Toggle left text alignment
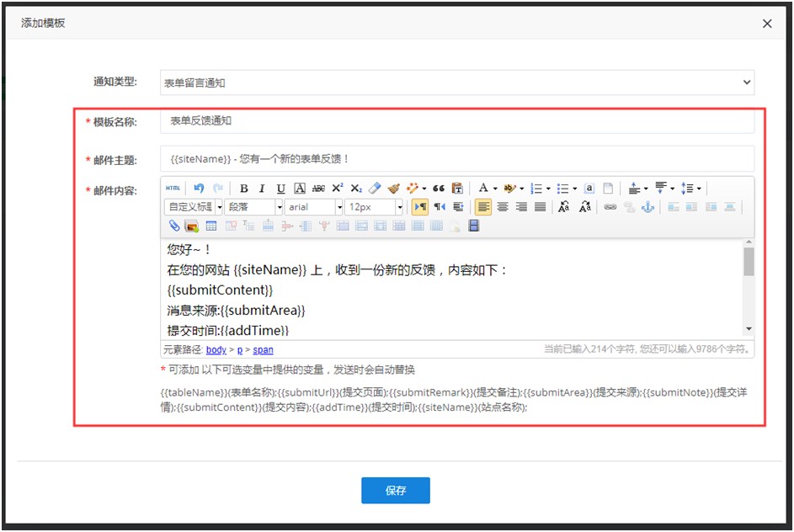The width and height of the screenshot is (794, 532). click(x=483, y=207)
